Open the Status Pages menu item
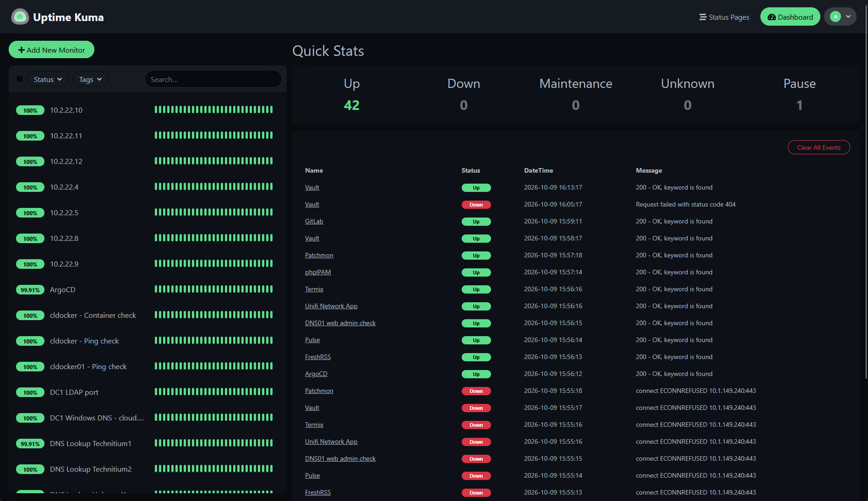Screen dimensions: 868x501 click(724, 17)
